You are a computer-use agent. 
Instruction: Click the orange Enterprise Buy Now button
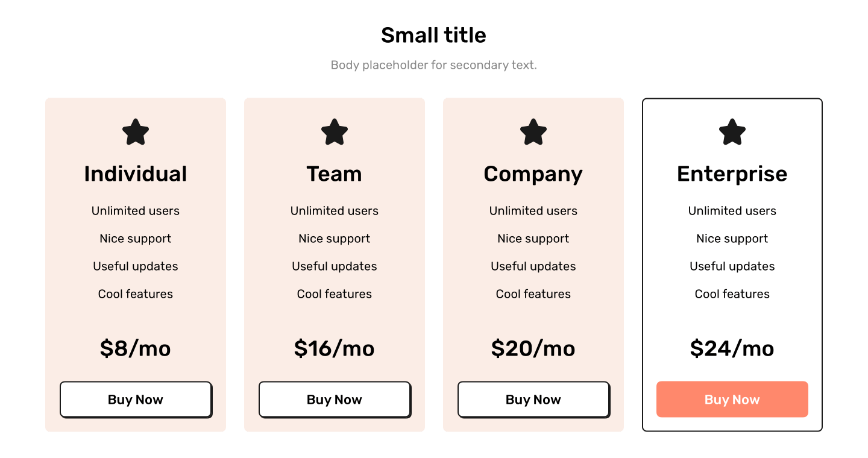coord(732,399)
